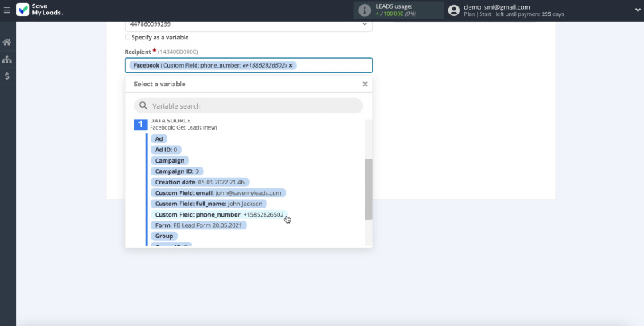The width and height of the screenshot is (644, 326).
Task: Remove the phone_number tag from Recipient
Action: [291, 65]
